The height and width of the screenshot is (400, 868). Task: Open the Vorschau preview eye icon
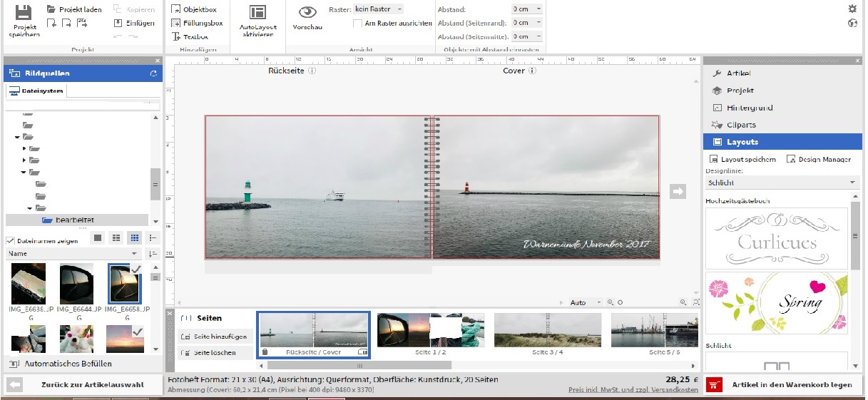pyautogui.click(x=307, y=18)
